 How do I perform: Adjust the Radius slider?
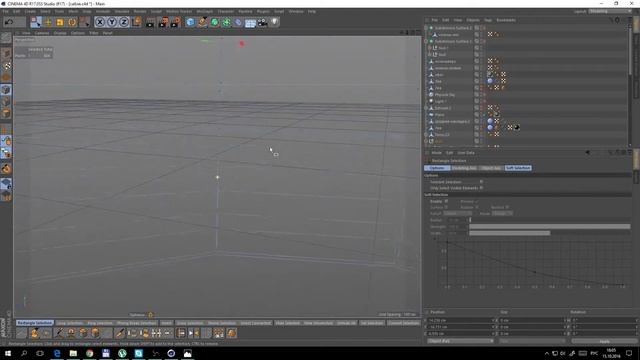(x=549, y=220)
